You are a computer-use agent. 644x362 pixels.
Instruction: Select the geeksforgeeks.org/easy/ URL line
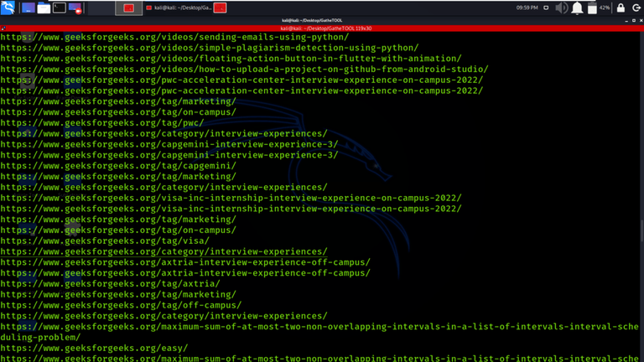point(94,348)
